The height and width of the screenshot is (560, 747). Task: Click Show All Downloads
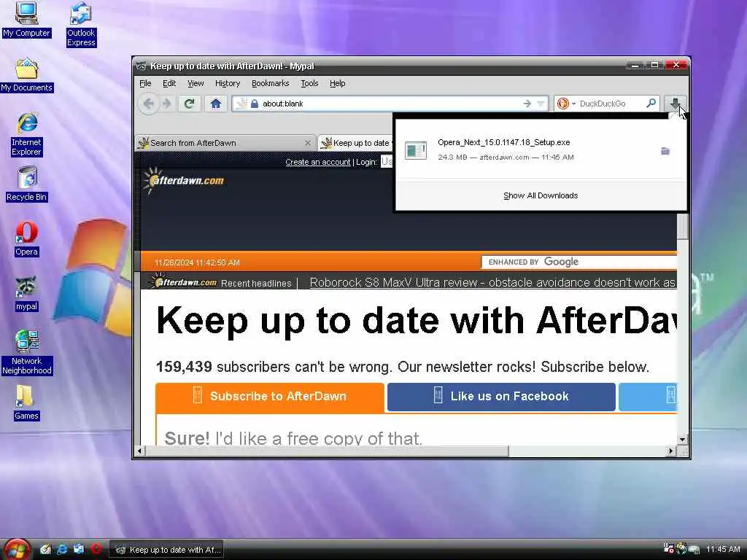pyautogui.click(x=541, y=195)
